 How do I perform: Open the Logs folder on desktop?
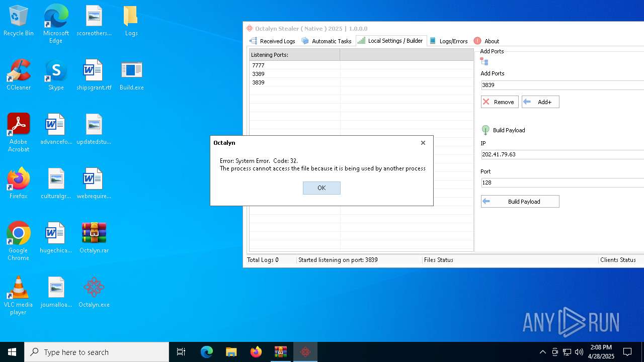(131, 21)
